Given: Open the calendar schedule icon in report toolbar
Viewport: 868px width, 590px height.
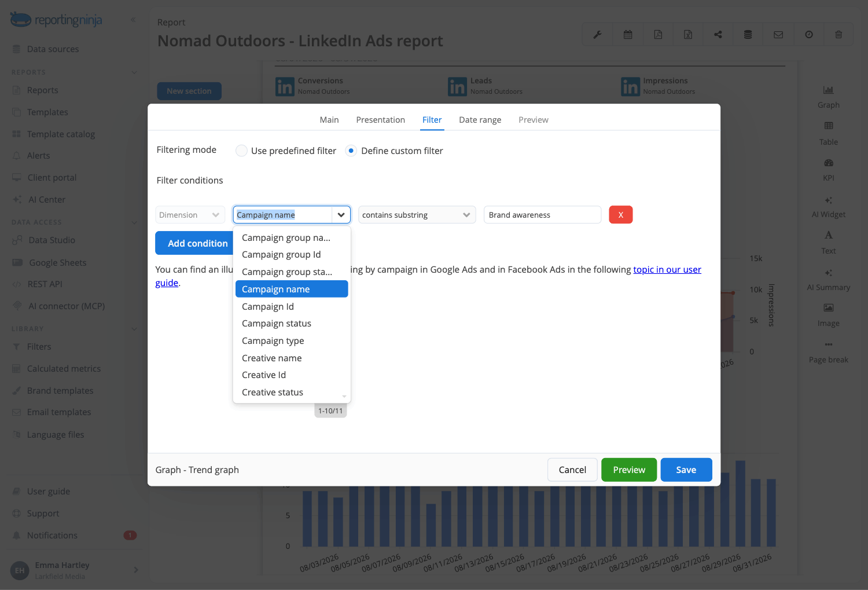Looking at the screenshot, I should (x=628, y=35).
